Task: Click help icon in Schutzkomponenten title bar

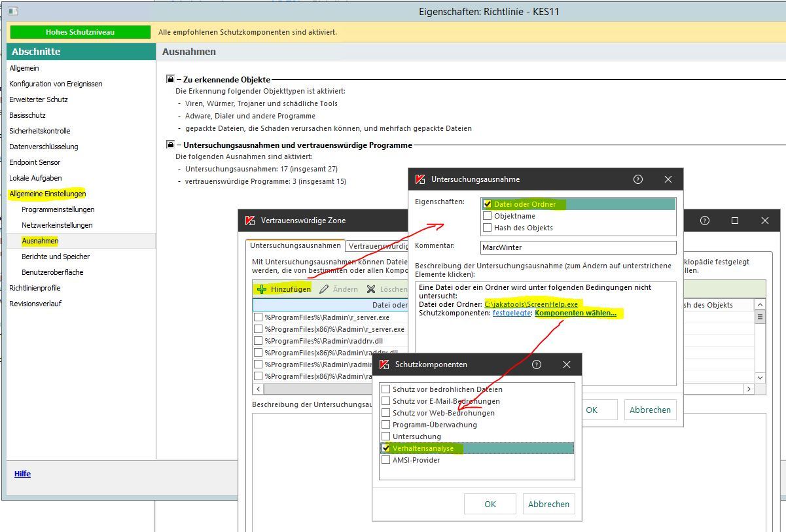Action: 537,364
